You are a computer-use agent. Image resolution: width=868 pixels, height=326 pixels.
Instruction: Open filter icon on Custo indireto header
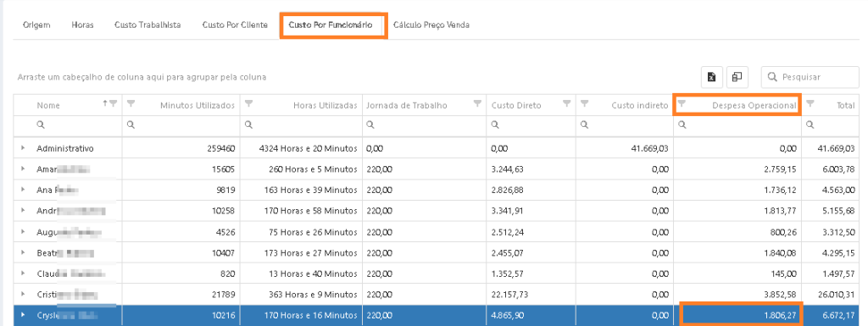point(585,103)
